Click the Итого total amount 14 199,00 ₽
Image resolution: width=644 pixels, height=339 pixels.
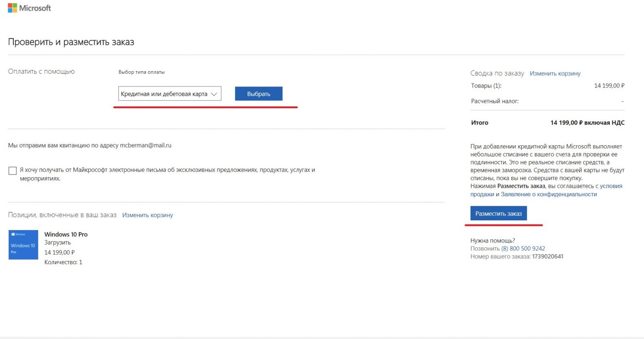pyautogui.click(x=567, y=123)
